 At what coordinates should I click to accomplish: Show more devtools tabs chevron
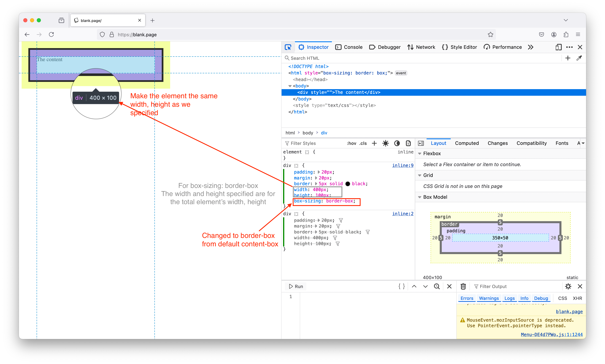coord(531,47)
